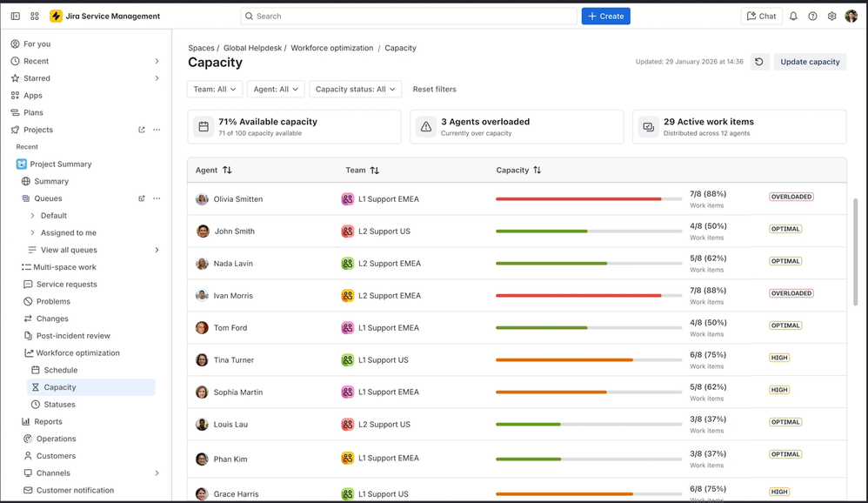Open the Capacity status filter dropdown
The height and width of the screenshot is (503, 868).
pos(356,89)
